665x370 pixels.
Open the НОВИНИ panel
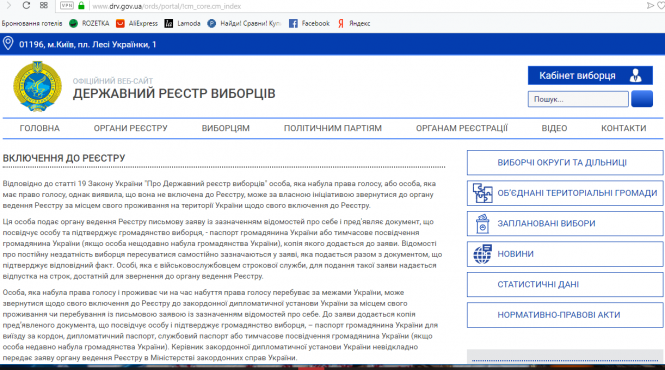(565, 254)
